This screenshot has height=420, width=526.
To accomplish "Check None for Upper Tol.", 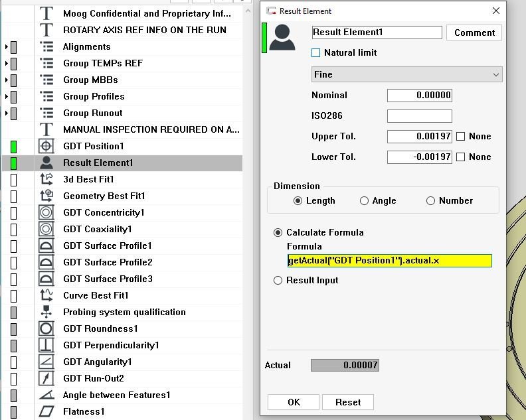I will [x=461, y=137].
